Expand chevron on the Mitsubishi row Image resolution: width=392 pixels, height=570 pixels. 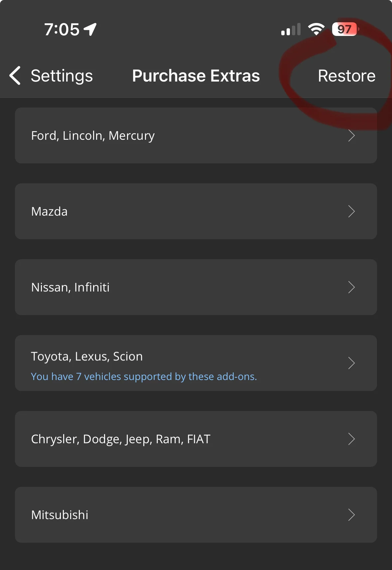pyautogui.click(x=351, y=515)
